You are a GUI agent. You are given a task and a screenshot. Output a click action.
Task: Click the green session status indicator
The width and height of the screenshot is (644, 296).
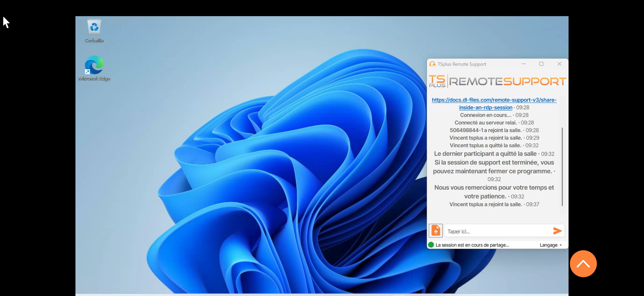pyautogui.click(x=431, y=245)
